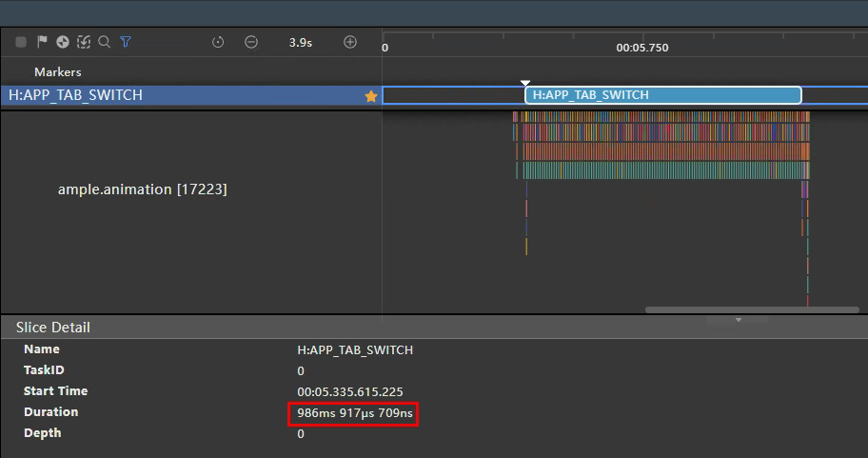Click the flag marker icon

(42, 42)
